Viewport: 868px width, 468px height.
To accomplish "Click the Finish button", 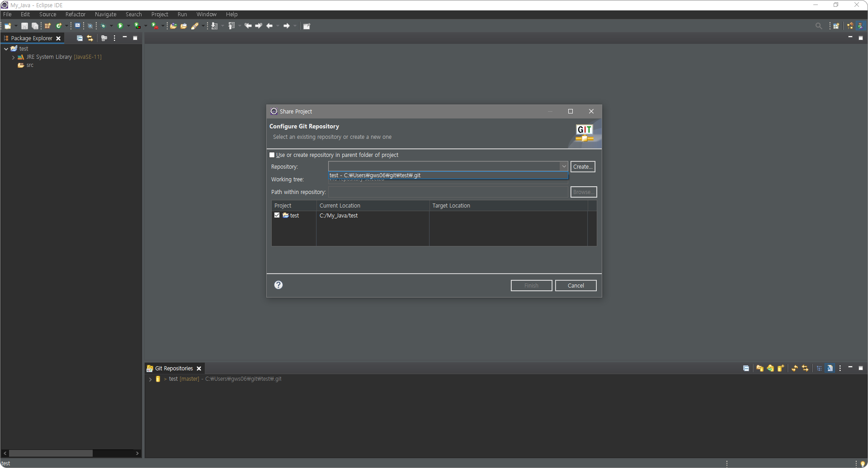I will 531,285.
